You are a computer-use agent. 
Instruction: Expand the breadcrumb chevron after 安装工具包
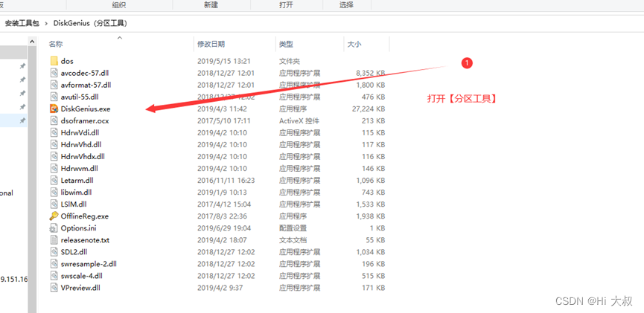pyautogui.click(x=46, y=23)
